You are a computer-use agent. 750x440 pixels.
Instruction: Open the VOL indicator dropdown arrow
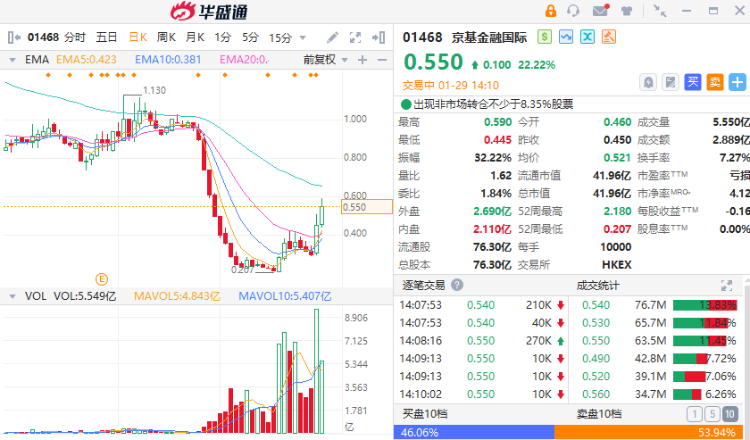coord(12,297)
